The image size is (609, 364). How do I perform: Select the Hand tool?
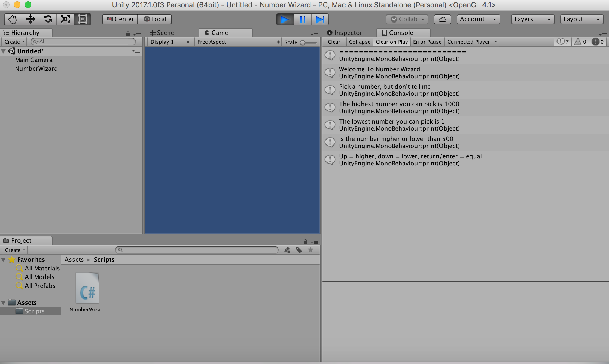pos(13,19)
